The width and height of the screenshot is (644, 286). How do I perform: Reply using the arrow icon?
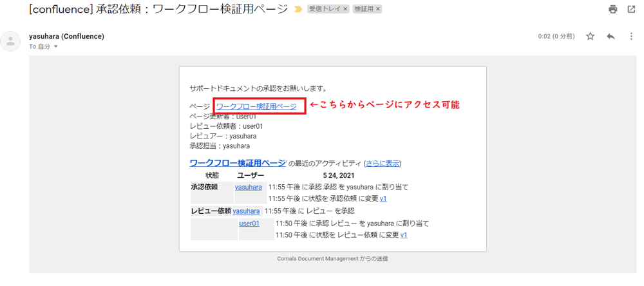click(x=611, y=37)
